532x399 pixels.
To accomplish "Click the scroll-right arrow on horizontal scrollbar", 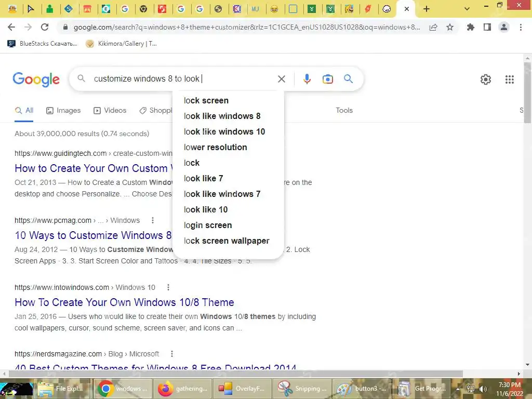I will [519, 374].
